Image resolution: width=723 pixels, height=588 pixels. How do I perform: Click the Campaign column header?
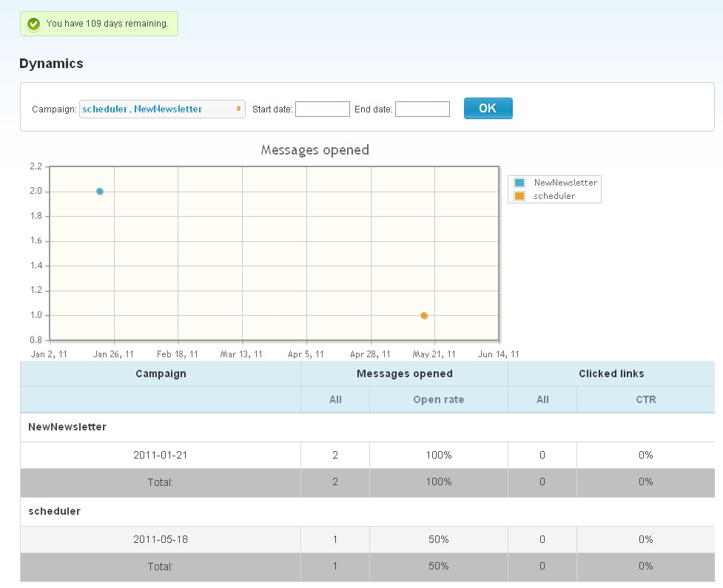tap(161, 374)
